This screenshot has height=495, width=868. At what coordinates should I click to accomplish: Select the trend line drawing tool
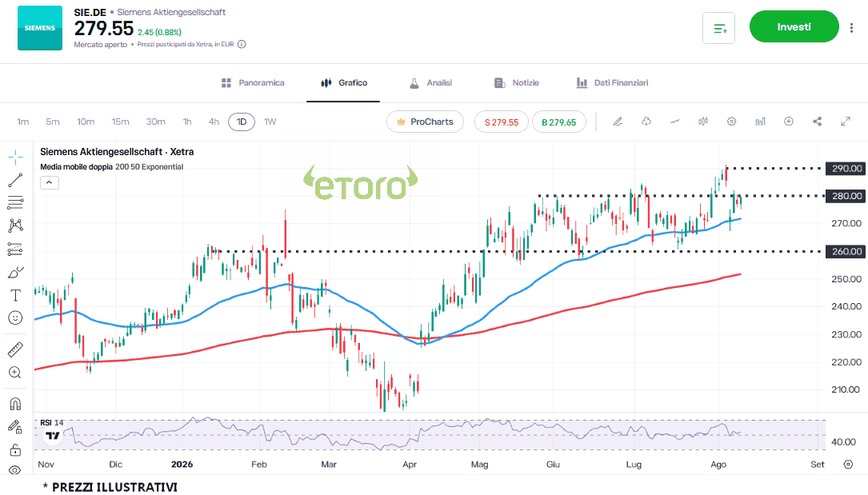[15, 180]
